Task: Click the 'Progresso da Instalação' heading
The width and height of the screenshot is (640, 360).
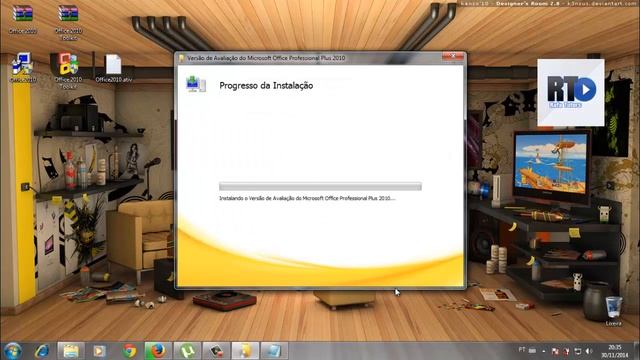Action: (x=266, y=85)
